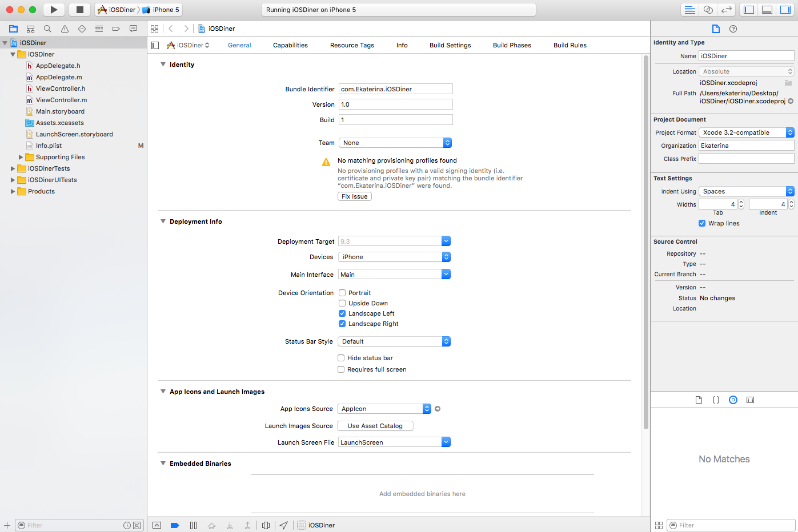Image resolution: width=798 pixels, height=532 pixels.
Task: Switch to the Resource Tags tab
Action: [x=352, y=45]
